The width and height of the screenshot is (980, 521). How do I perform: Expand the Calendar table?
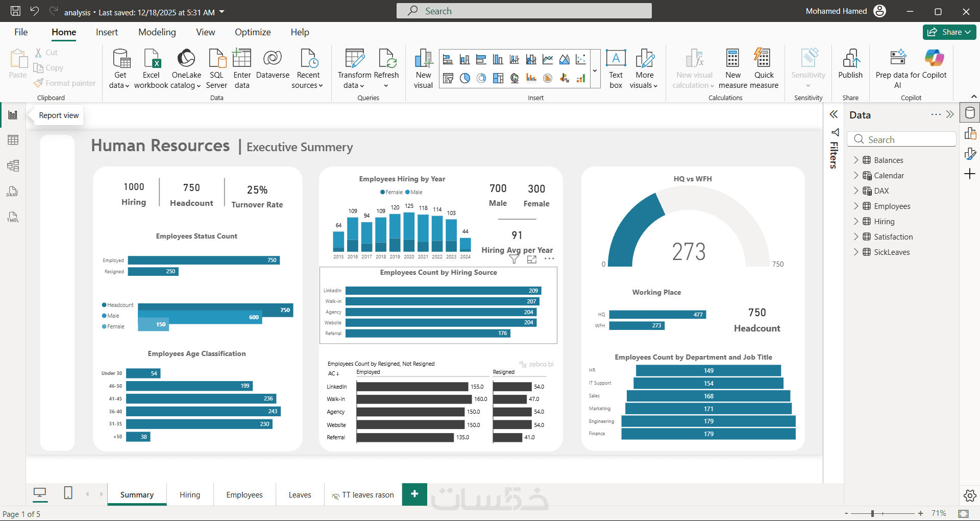coord(856,176)
